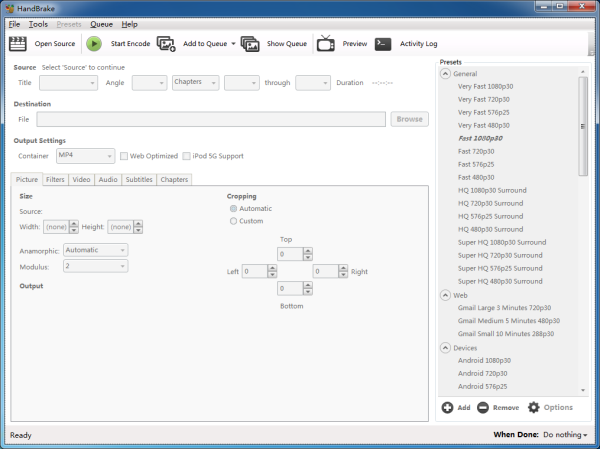Click the Activity Log terminal icon
This screenshot has height=449, width=600.
(x=383, y=44)
